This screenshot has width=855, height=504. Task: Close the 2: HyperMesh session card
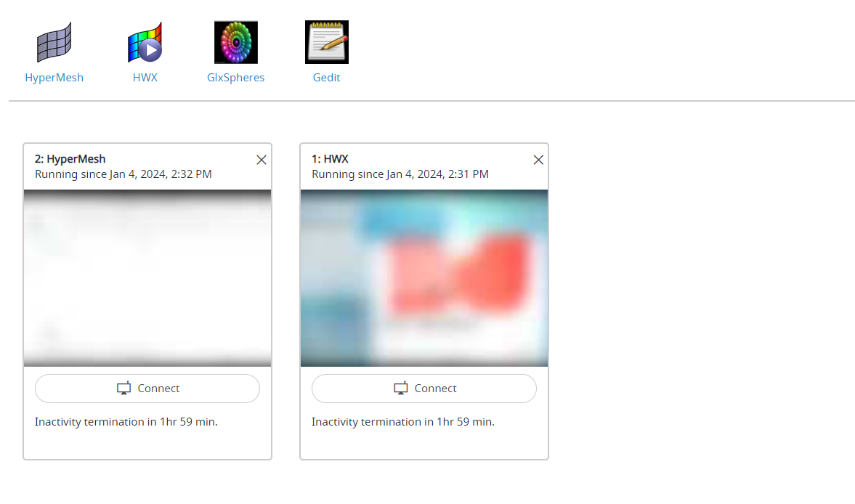coord(262,160)
